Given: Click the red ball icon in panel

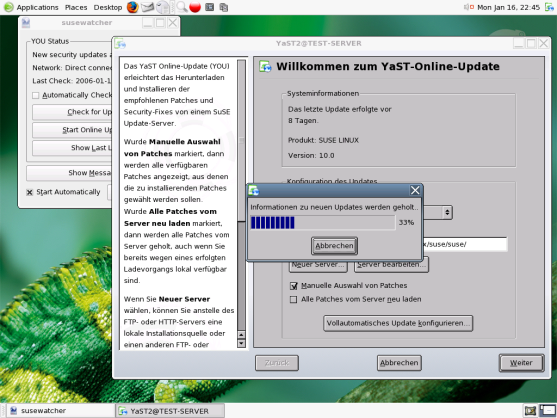Looking at the screenshot, I should 195,7.
